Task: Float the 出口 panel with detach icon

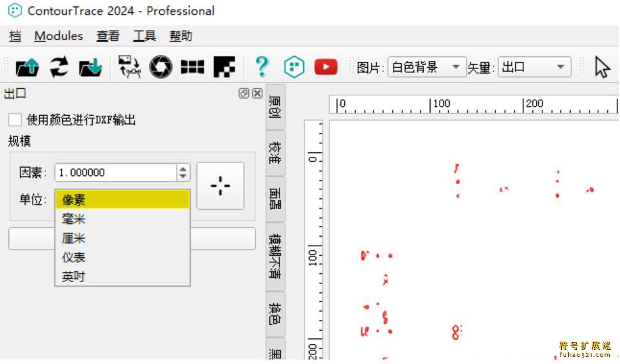Action: tap(244, 93)
